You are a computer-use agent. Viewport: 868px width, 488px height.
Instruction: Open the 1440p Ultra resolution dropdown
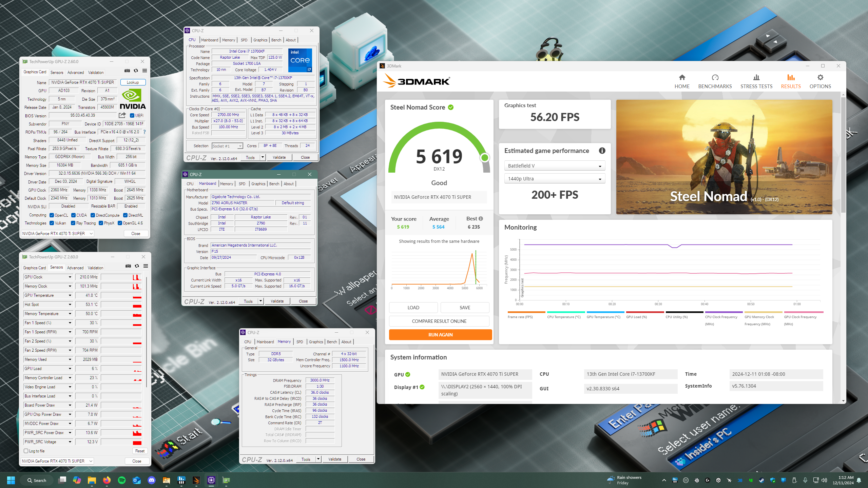click(x=554, y=179)
